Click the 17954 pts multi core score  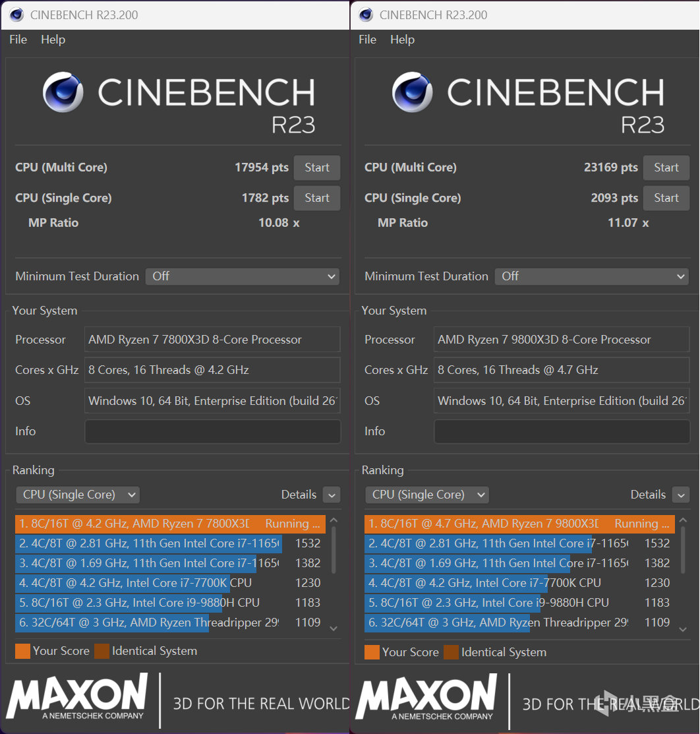point(262,168)
